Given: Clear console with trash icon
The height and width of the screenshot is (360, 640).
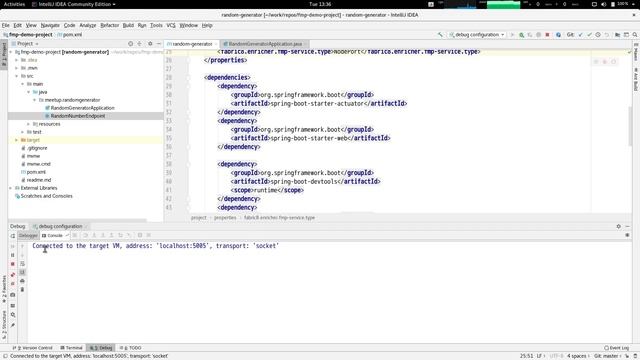Looking at the screenshot, I should tap(22, 289).
